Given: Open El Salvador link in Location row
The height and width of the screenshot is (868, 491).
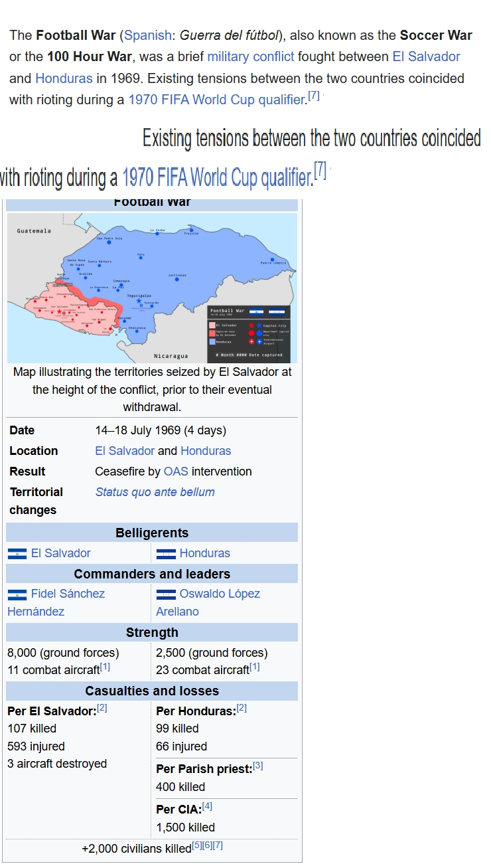Looking at the screenshot, I should pos(125,451).
